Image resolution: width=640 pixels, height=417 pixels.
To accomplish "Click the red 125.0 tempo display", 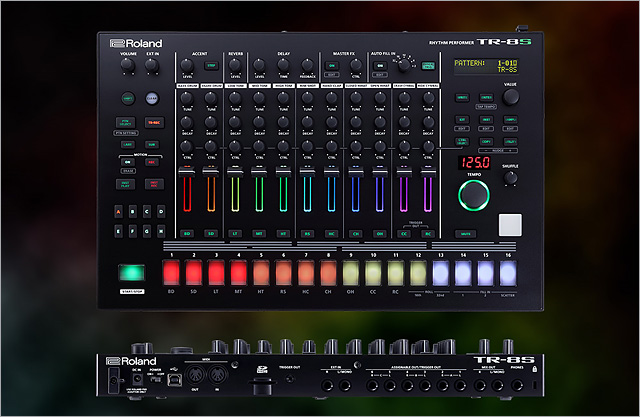I will tap(475, 161).
